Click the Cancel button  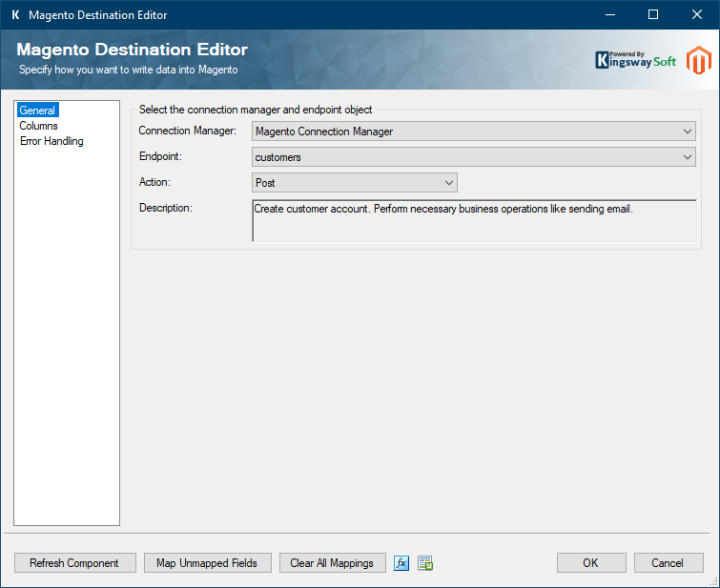[x=669, y=563]
